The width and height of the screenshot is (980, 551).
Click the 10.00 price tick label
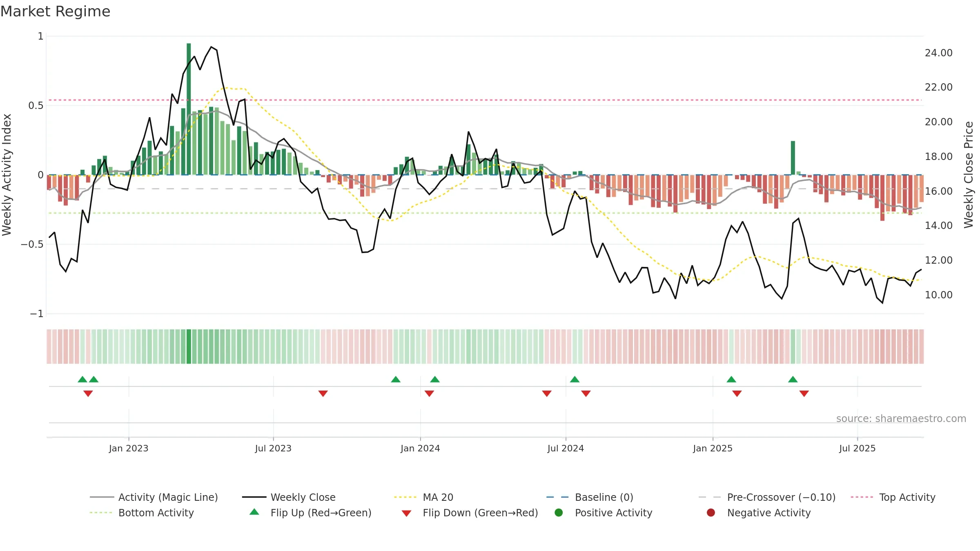(938, 295)
